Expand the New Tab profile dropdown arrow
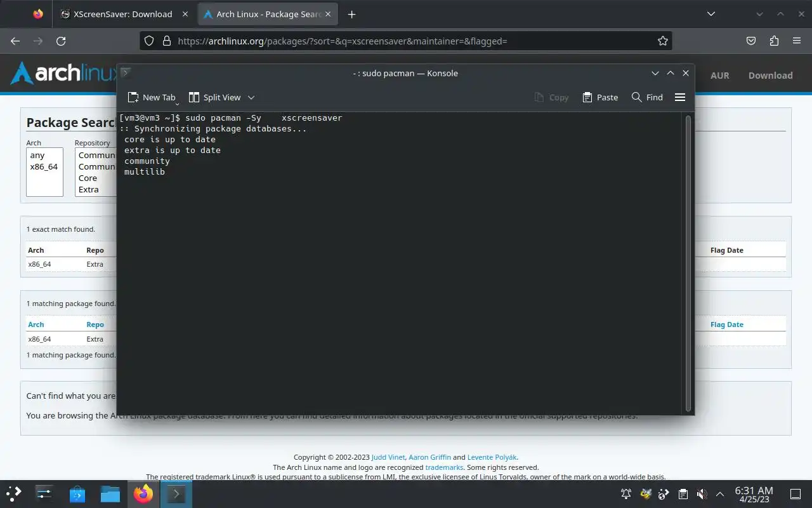The height and width of the screenshot is (508, 812). (178, 103)
